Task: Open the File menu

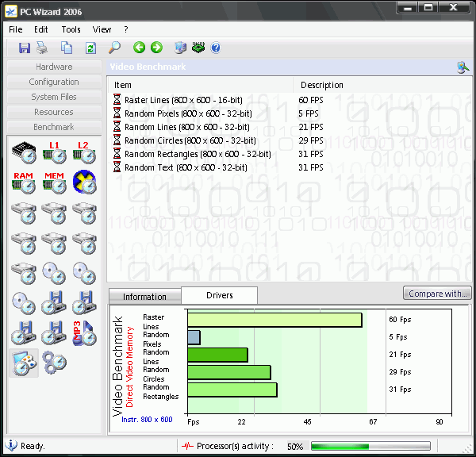Action: click(x=16, y=29)
